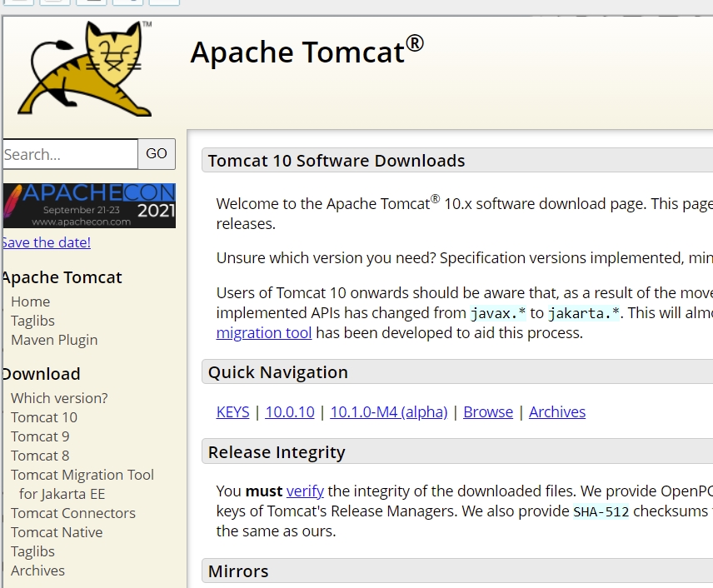Open Archives in the sidebar
Screen dimensions: 713x588
37,571
